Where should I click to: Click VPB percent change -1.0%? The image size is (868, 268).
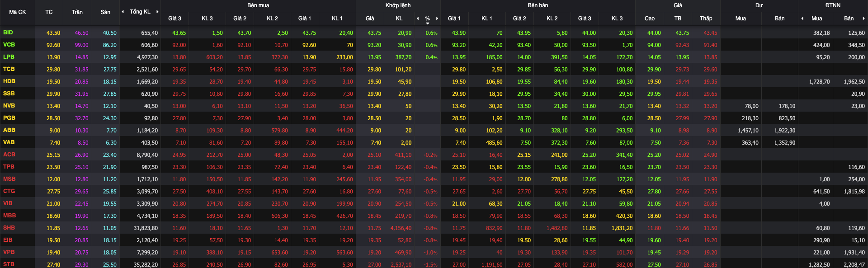click(430, 253)
